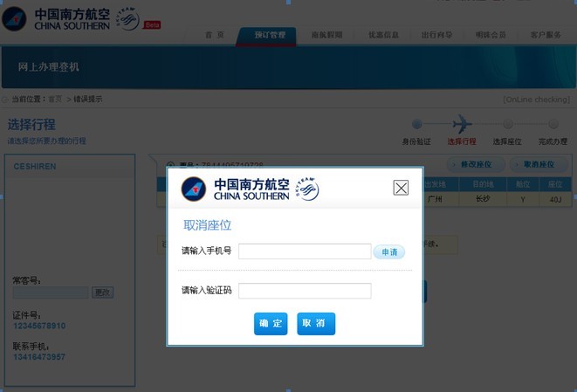The width and height of the screenshot is (577, 392).
Task: Click the 更改 button next to 常客号
Action: [102, 292]
